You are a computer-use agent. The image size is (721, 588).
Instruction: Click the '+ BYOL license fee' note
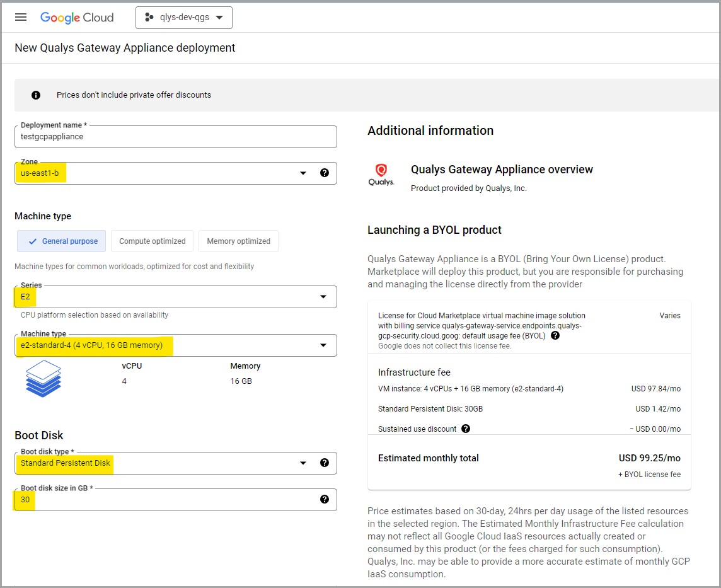pos(649,475)
